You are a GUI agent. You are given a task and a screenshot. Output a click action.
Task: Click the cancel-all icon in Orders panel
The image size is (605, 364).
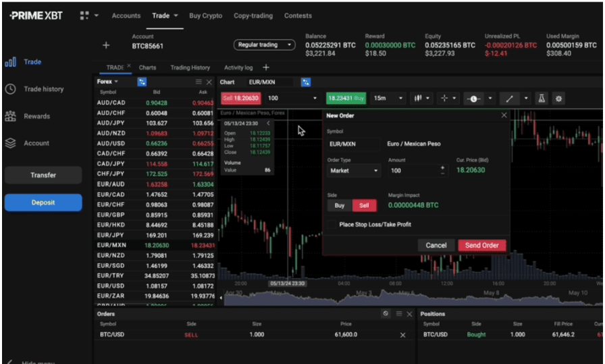[386, 313]
